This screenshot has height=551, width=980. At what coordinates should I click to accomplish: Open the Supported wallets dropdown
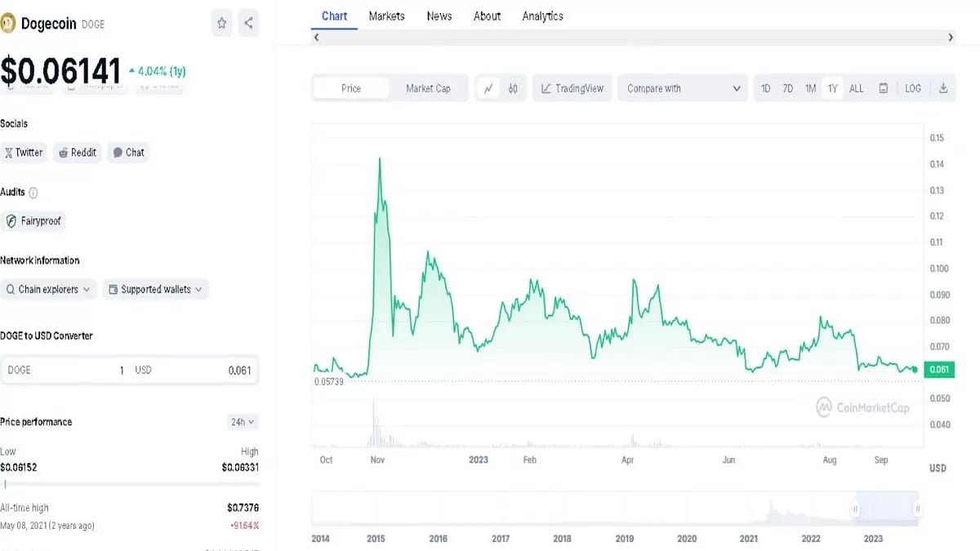pyautogui.click(x=155, y=289)
